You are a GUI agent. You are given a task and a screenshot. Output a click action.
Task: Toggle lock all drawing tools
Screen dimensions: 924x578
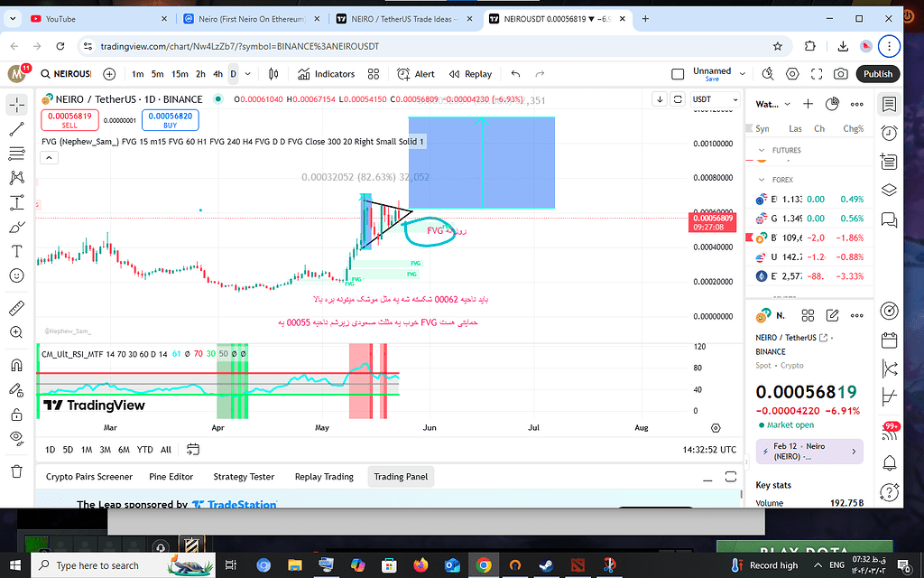coord(17,414)
